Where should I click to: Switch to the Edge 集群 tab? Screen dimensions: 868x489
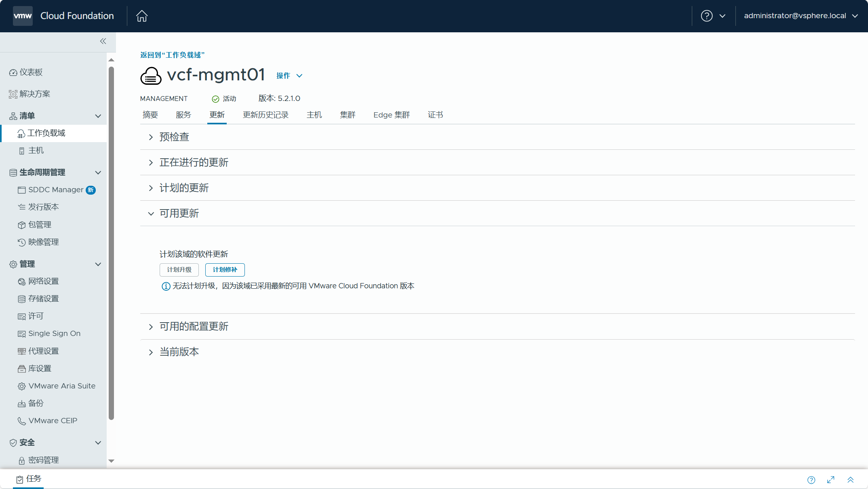tap(392, 115)
